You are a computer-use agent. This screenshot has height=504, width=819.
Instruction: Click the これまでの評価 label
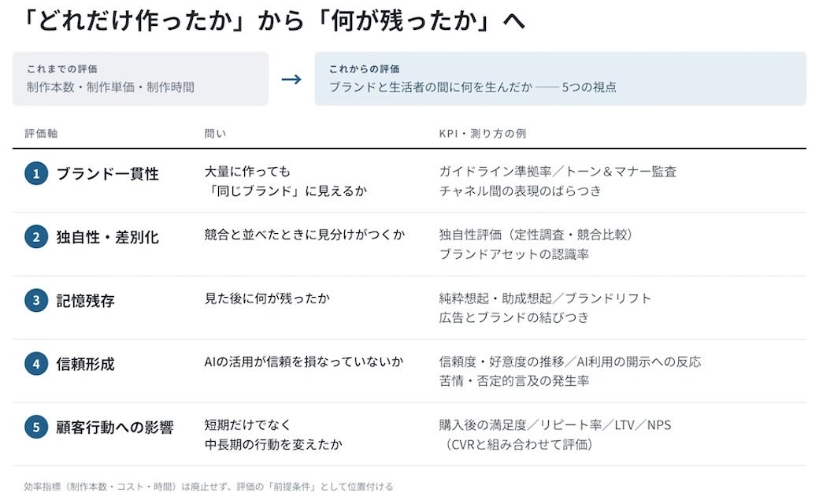[62, 69]
